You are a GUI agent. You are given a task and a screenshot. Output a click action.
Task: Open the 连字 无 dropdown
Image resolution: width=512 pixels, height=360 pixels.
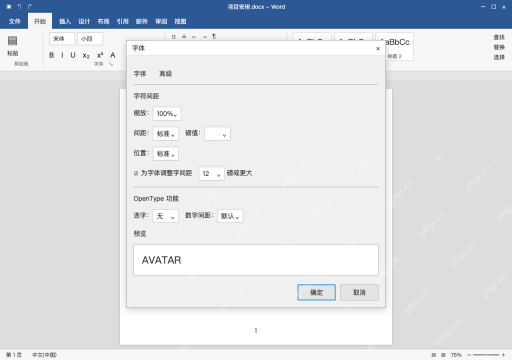tap(166, 216)
